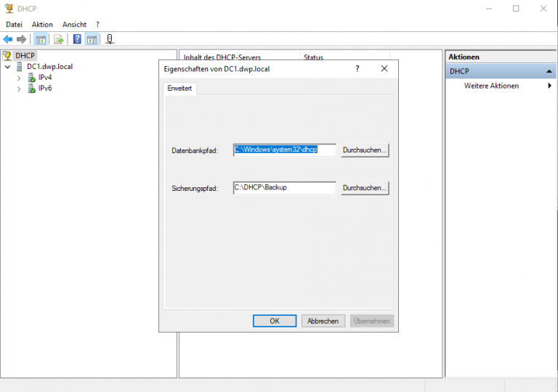This screenshot has width=558, height=392.
Task: Toggle the console tree pane icon
Action: point(41,39)
